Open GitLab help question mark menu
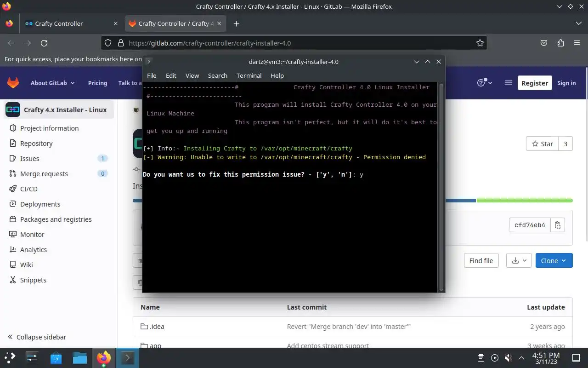 (485, 83)
